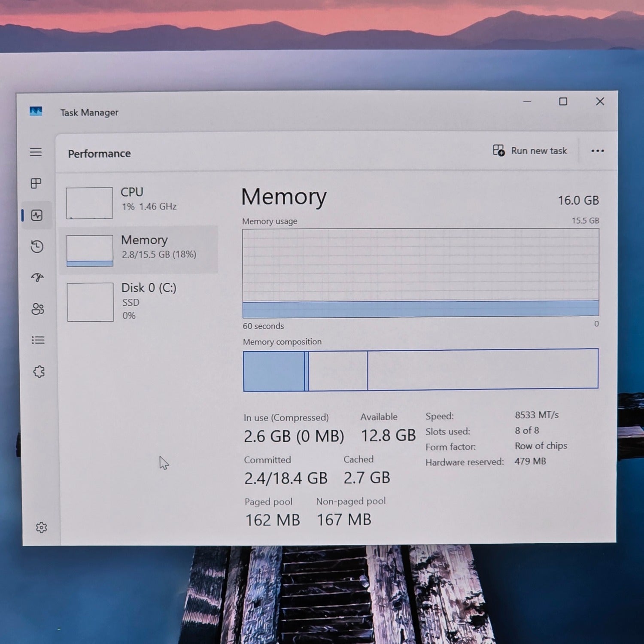Click the Run new task button

[530, 151]
